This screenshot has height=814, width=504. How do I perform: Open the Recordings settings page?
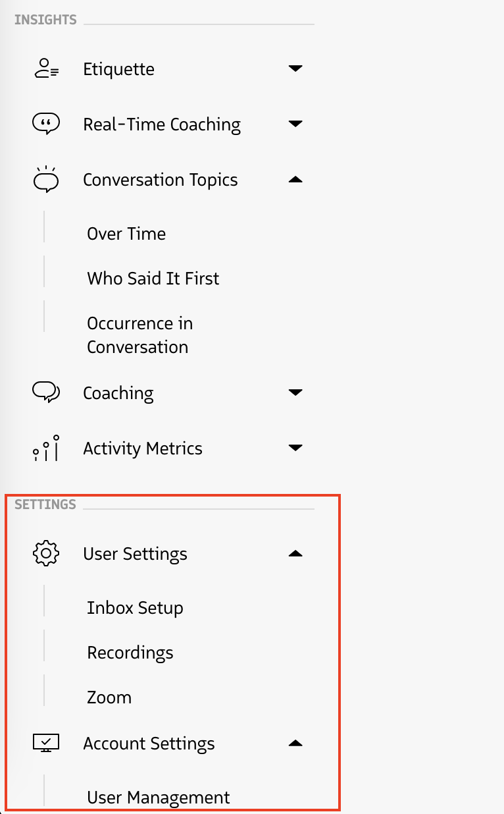point(130,652)
